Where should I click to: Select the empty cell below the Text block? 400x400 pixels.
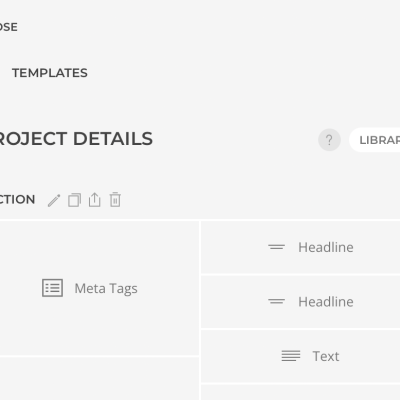pyautogui.click(x=301, y=392)
